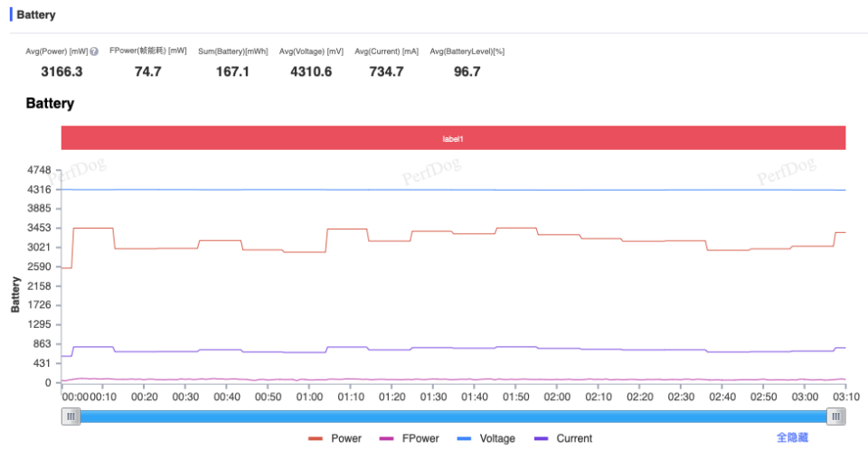
Task: Click the 01:00 x-axis time label
Action: [309, 397]
